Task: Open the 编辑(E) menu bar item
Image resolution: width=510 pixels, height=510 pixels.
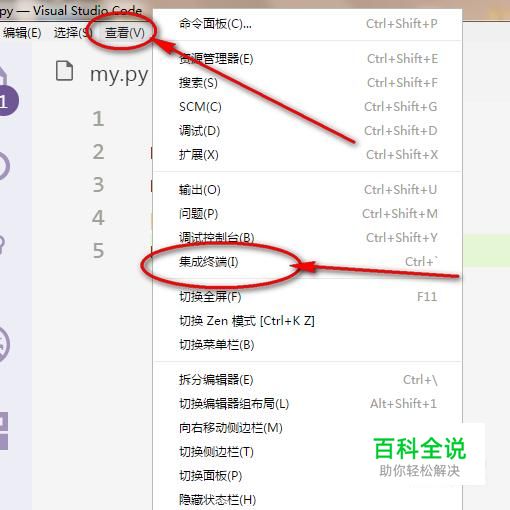Action: pyautogui.click(x=22, y=33)
